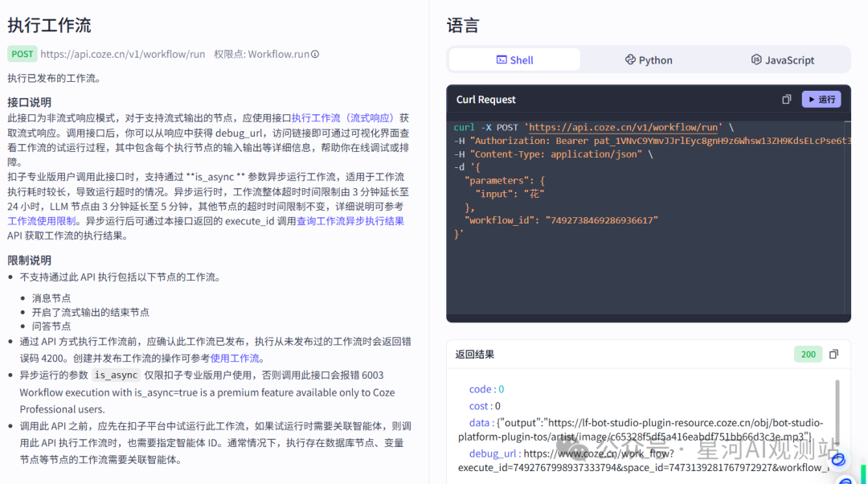Open the 查询工作流异步执行结果 link
Image resolution: width=868 pixels, height=484 pixels.
[350, 221]
